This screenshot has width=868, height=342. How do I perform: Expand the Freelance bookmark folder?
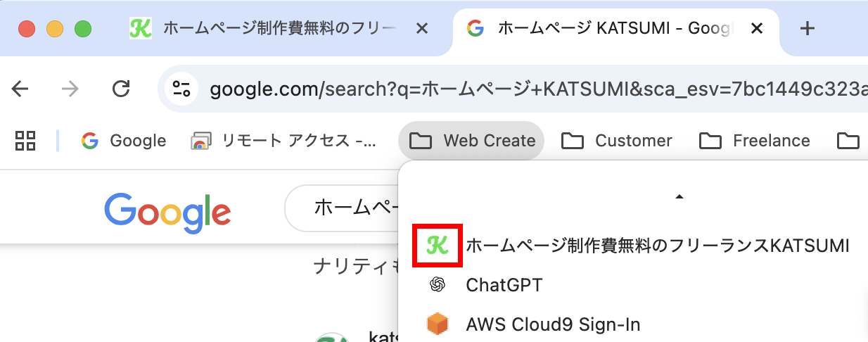(x=755, y=141)
